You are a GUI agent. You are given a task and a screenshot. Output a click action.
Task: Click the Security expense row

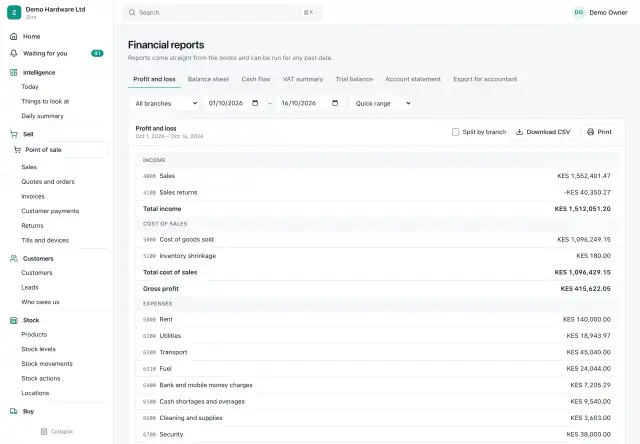coord(377,434)
